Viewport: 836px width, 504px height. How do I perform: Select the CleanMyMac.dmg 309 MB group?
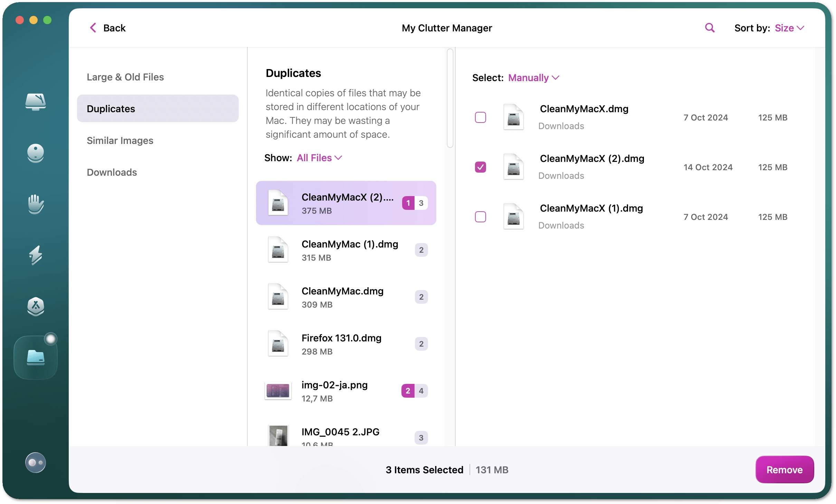pyautogui.click(x=346, y=297)
